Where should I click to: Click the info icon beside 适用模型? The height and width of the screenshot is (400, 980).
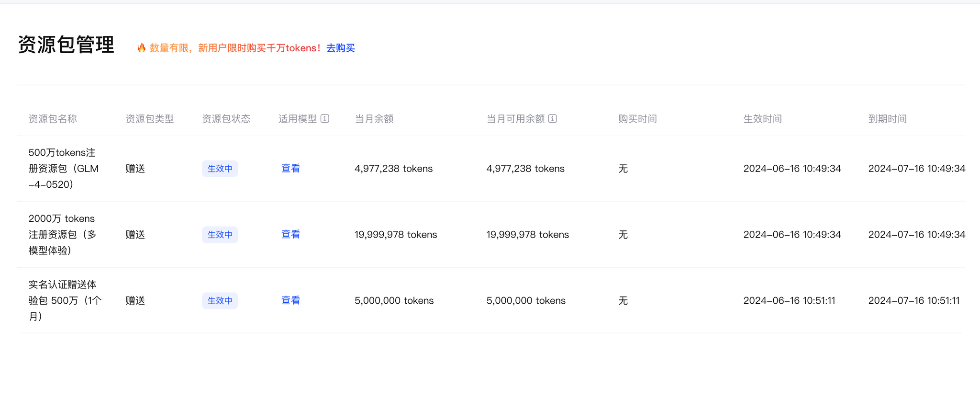(x=325, y=118)
